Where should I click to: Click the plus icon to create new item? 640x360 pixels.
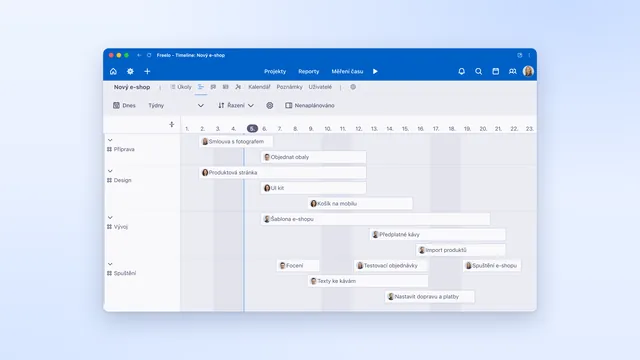pos(147,71)
